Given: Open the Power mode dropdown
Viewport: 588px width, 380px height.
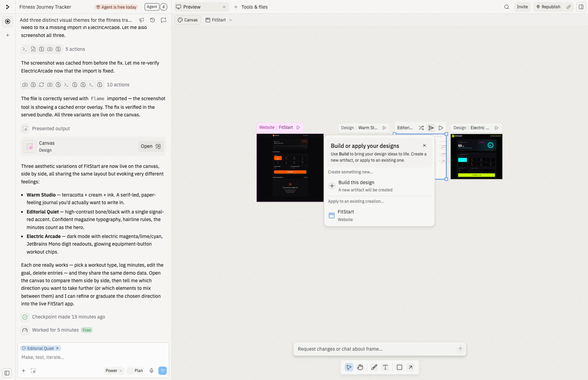Looking at the screenshot, I should (x=114, y=371).
